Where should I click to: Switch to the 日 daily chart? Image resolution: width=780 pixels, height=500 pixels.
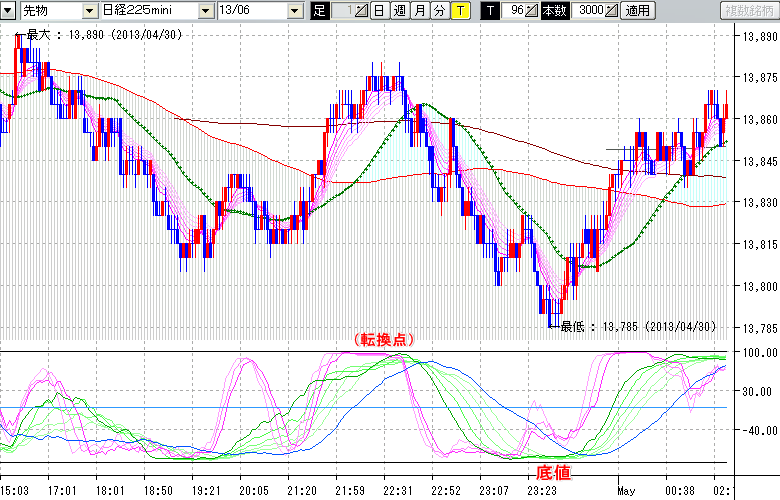point(379,11)
